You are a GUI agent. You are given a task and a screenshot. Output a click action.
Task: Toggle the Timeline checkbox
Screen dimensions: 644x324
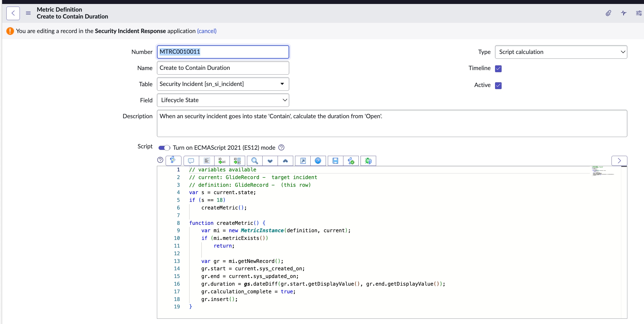click(x=498, y=69)
